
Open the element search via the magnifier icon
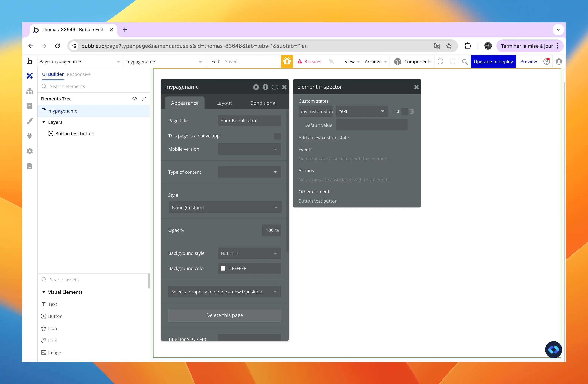[x=465, y=62]
